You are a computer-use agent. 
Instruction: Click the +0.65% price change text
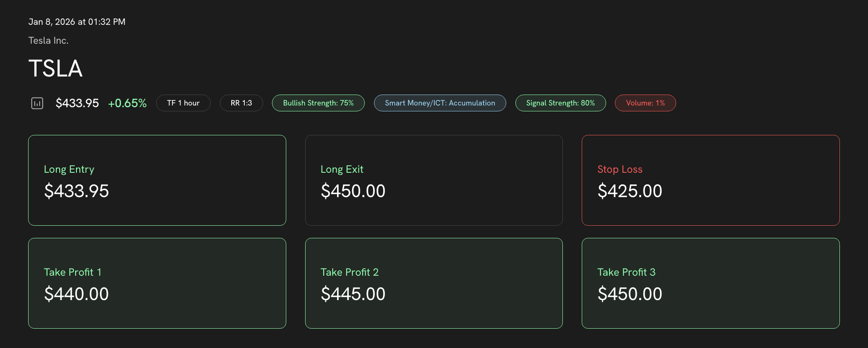pos(127,103)
